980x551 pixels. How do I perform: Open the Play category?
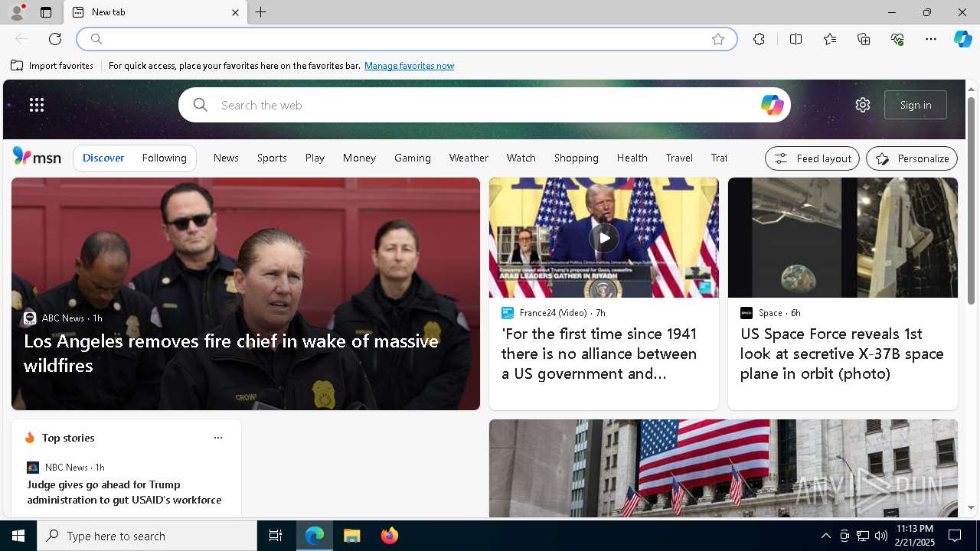tap(315, 158)
